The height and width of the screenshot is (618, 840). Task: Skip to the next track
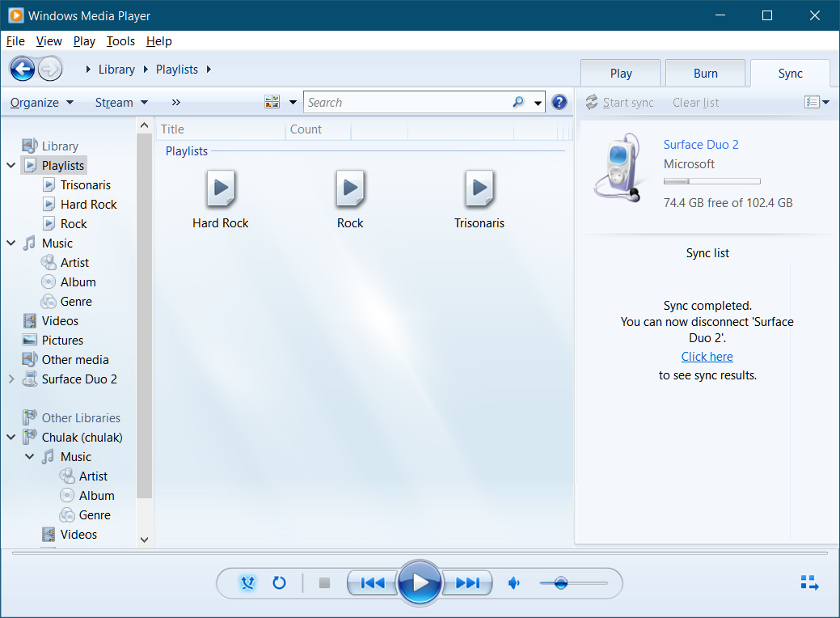[x=467, y=582]
